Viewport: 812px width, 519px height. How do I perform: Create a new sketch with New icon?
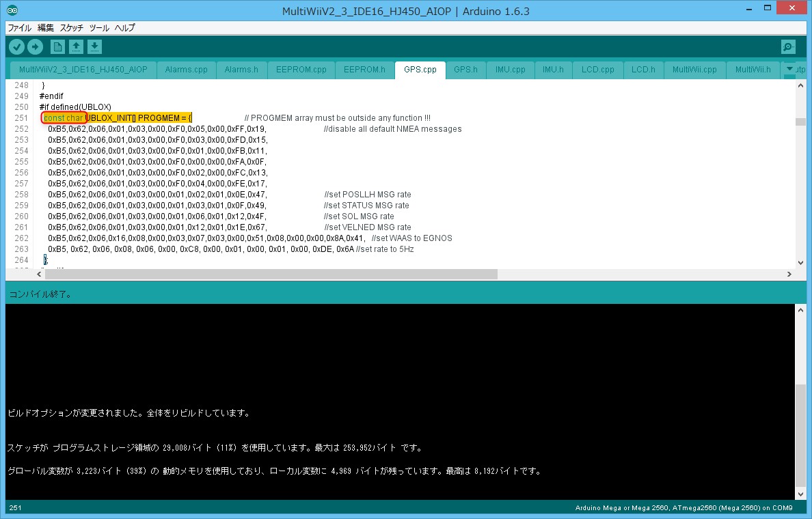coord(58,47)
